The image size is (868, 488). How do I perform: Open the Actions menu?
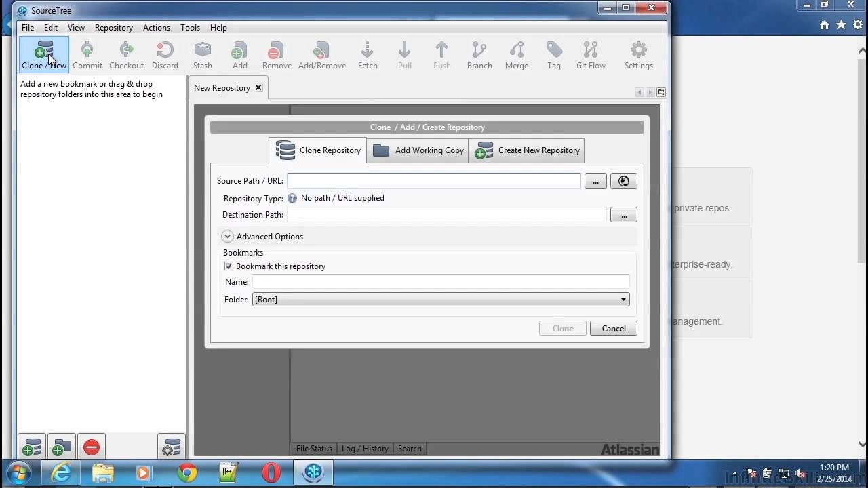157,28
